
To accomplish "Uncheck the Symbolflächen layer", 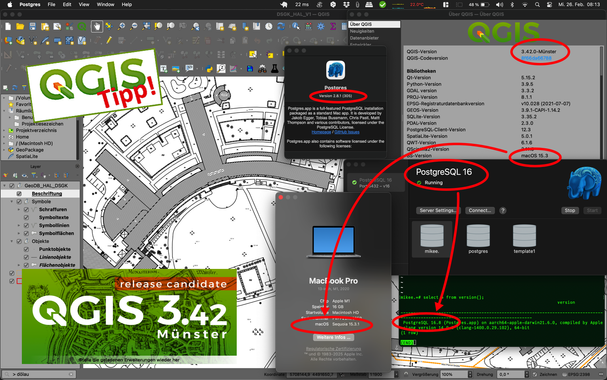I will 26,233.
